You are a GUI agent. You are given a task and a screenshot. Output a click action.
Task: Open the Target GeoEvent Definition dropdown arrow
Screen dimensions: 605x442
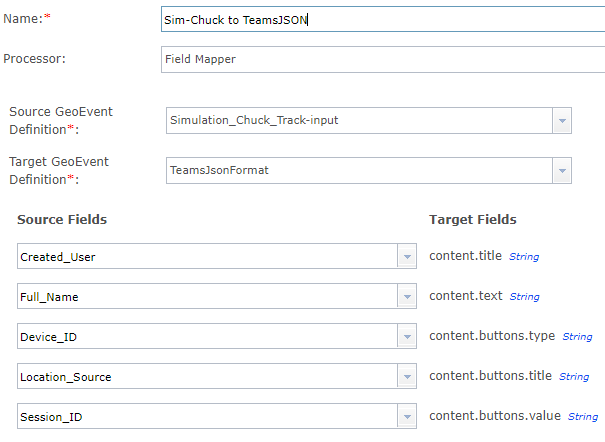(561, 170)
